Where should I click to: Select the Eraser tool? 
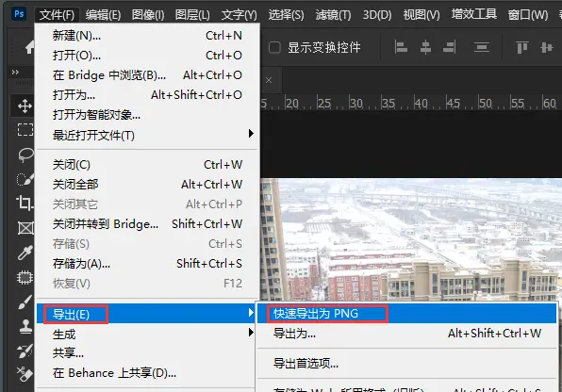[25, 374]
